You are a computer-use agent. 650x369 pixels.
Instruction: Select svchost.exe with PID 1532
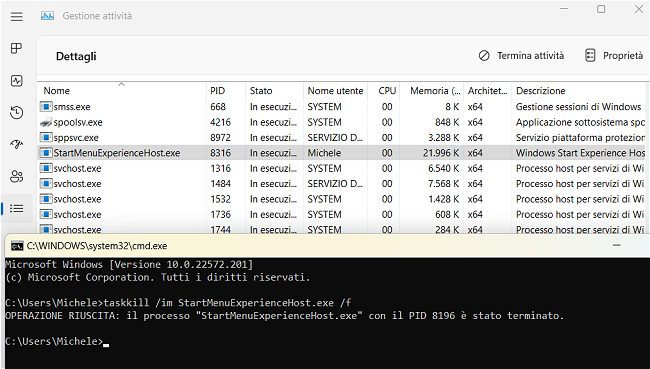pos(342,199)
